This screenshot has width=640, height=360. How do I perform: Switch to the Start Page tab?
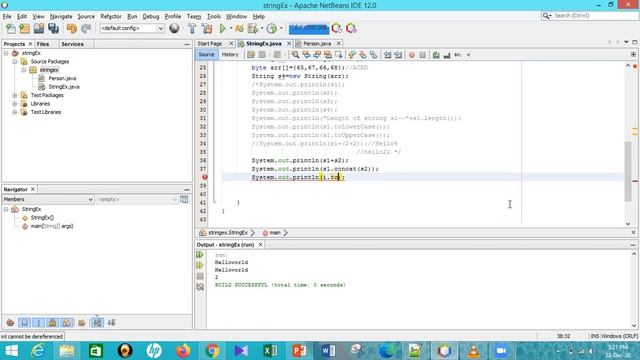pos(210,44)
